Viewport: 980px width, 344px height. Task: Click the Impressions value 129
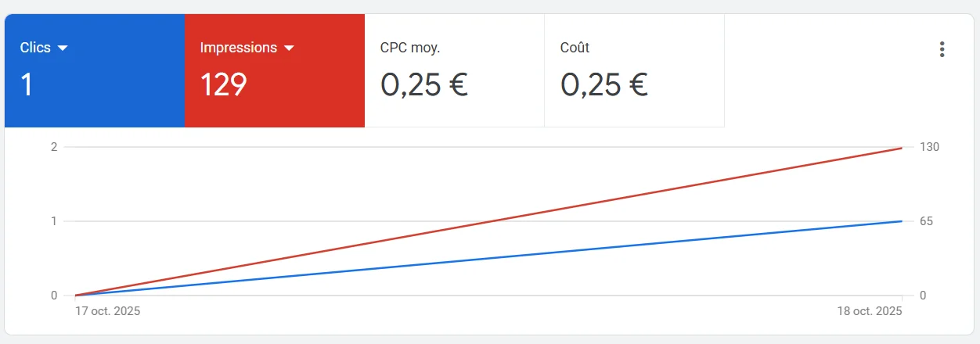coord(223,84)
